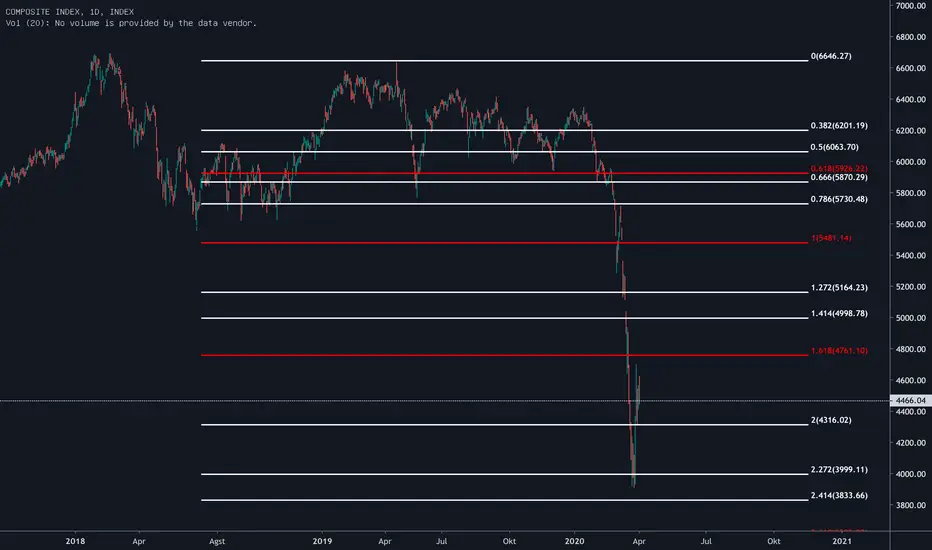
Task: Select the 0(6646.27) Fibonacci level label
Action: (x=831, y=56)
